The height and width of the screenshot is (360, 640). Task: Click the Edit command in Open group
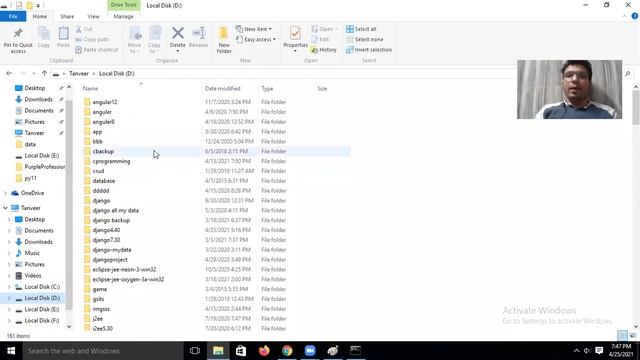point(320,39)
